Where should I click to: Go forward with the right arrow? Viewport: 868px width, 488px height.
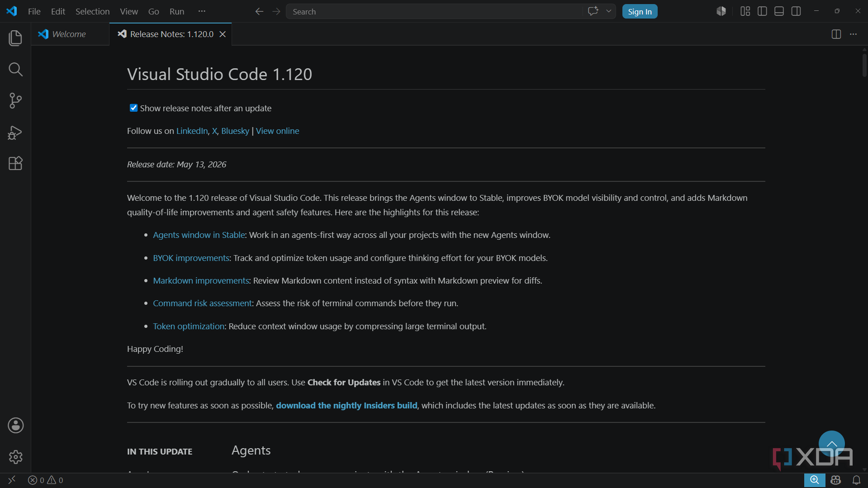(x=276, y=11)
